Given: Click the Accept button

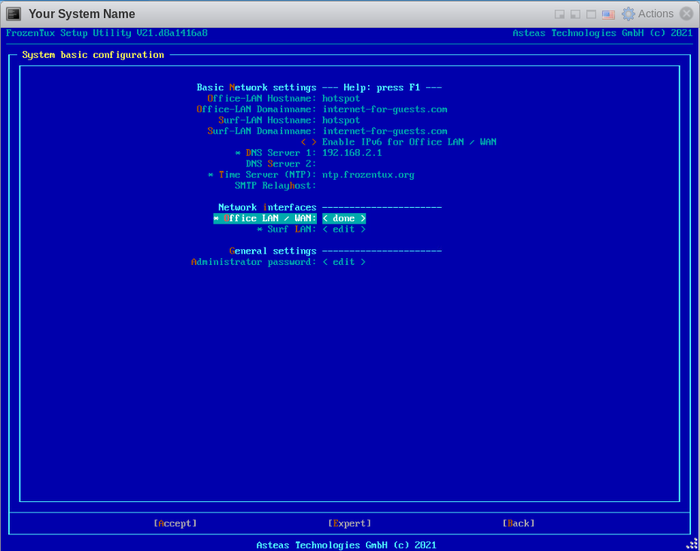Looking at the screenshot, I should click(175, 523).
